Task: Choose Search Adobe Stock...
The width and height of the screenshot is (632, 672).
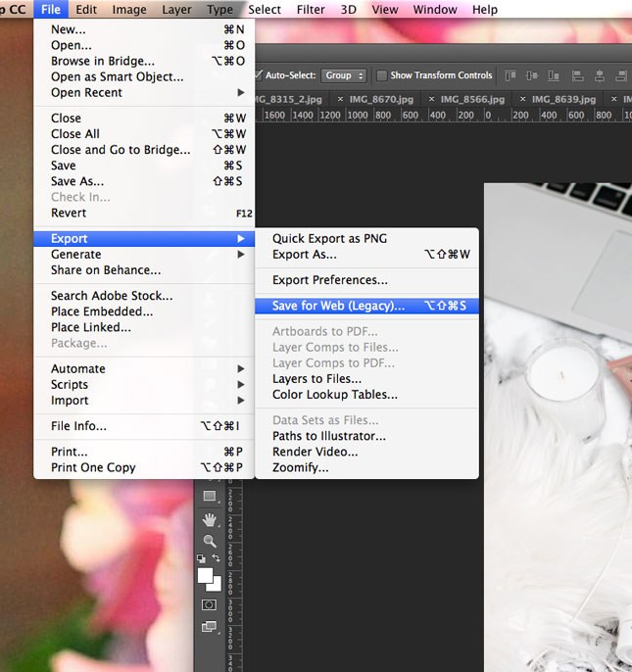Action: [x=144, y=296]
